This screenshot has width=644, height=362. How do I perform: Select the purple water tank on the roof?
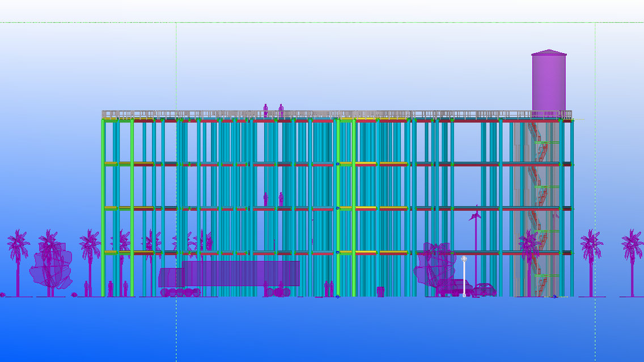click(549, 84)
